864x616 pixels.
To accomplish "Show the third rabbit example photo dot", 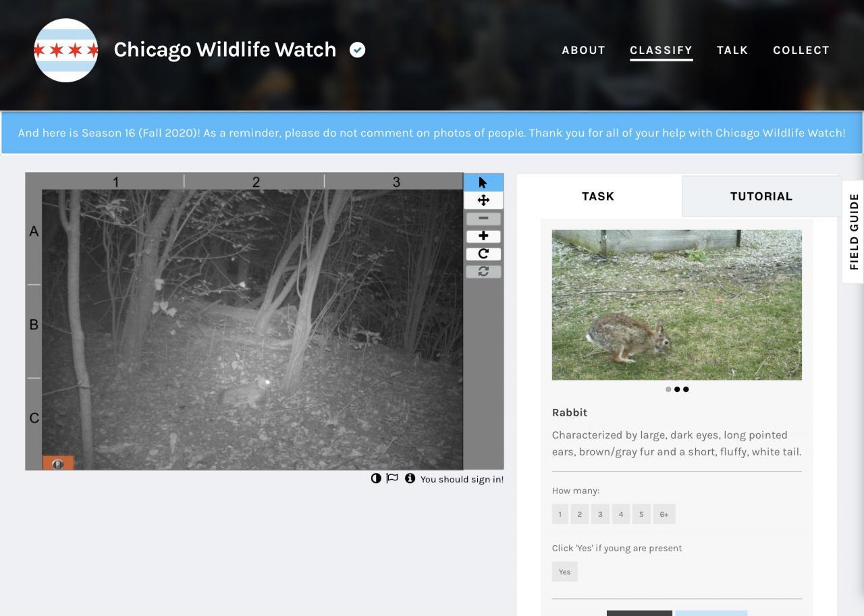I will [x=686, y=389].
